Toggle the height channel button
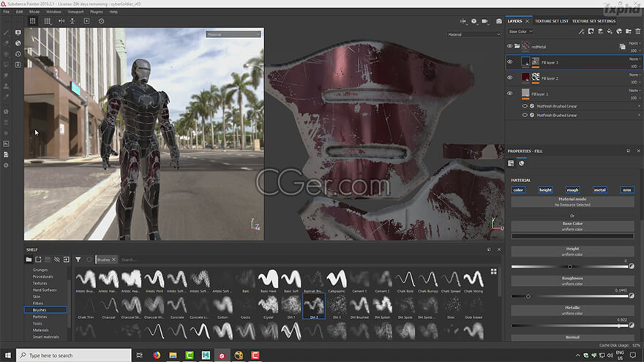Screen dimensions: 644x362 pyautogui.click(x=545, y=189)
